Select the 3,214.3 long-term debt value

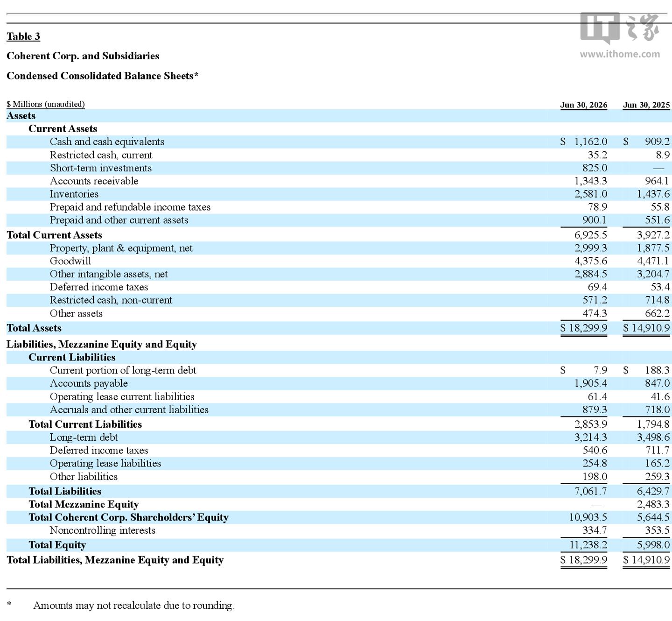point(591,438)
